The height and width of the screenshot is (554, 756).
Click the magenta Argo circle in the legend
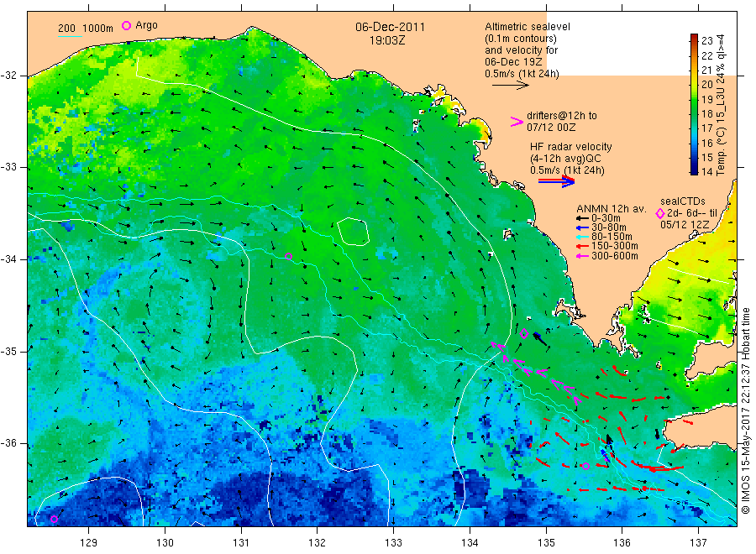(126, 25)
